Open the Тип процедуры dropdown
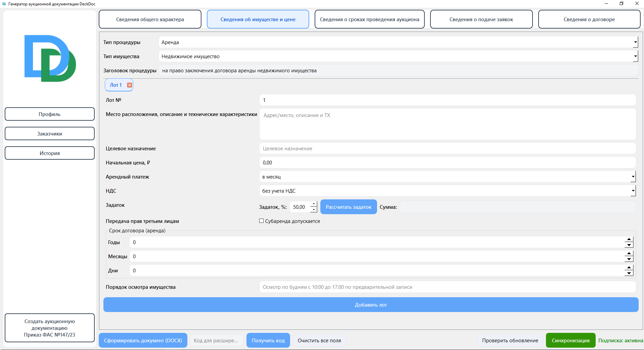The image size is (644, 350). (x=635, y=42)
